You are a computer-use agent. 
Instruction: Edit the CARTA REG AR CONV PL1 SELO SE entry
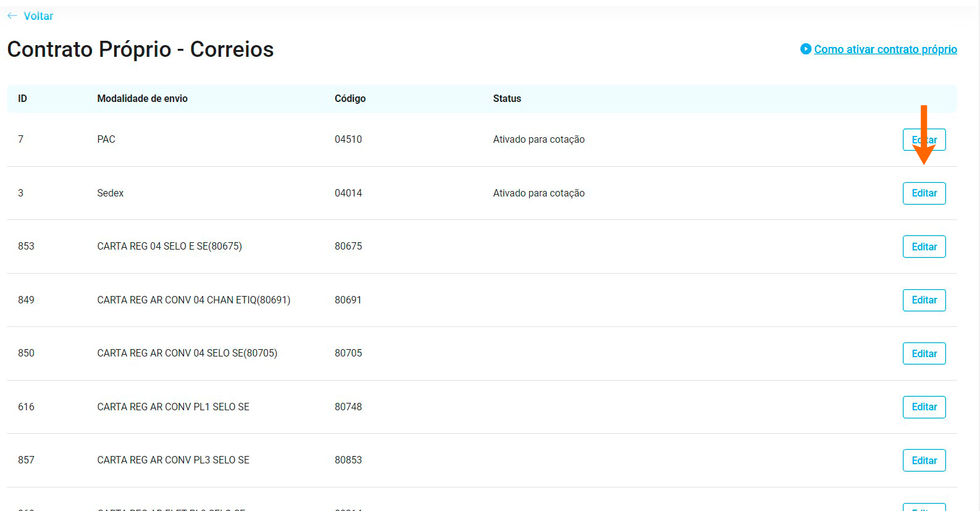click(x=924, y=407)
